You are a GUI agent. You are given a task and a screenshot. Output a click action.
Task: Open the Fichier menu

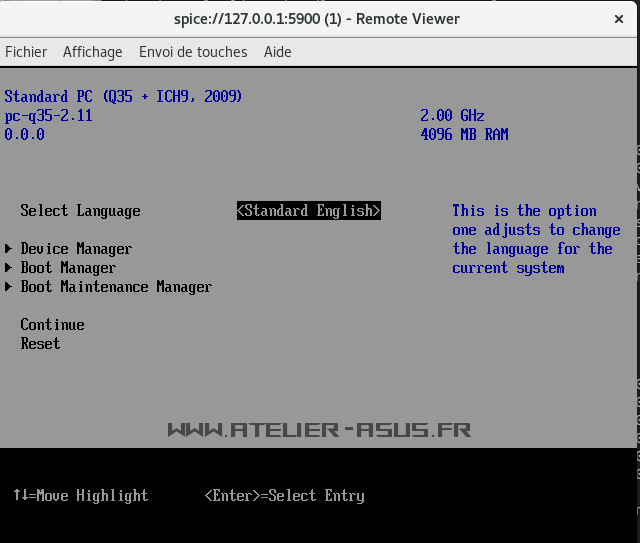[26, 52]
